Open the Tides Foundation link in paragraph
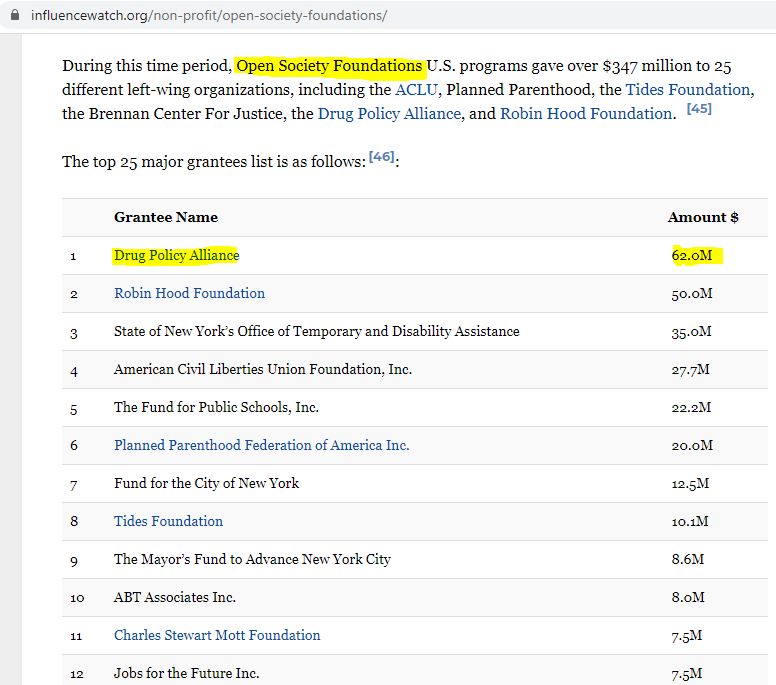The image size is (776, 685). pyautogui.click(x=688, y=90)
